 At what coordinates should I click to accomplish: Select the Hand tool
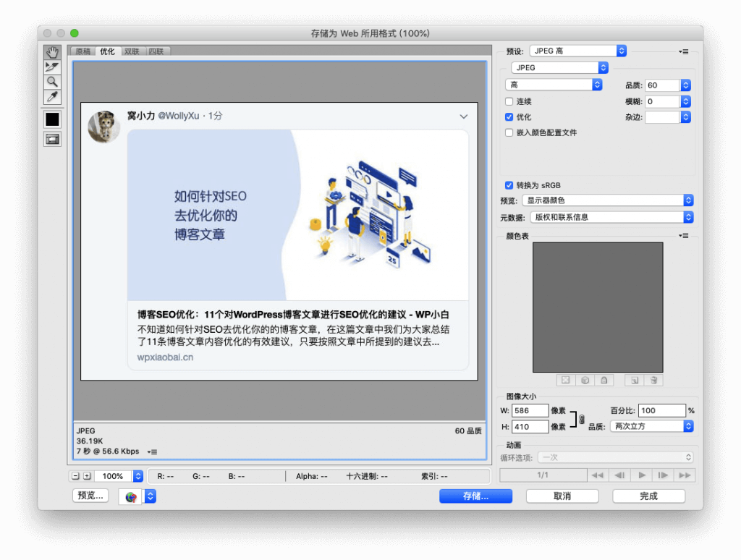(52, 52)
